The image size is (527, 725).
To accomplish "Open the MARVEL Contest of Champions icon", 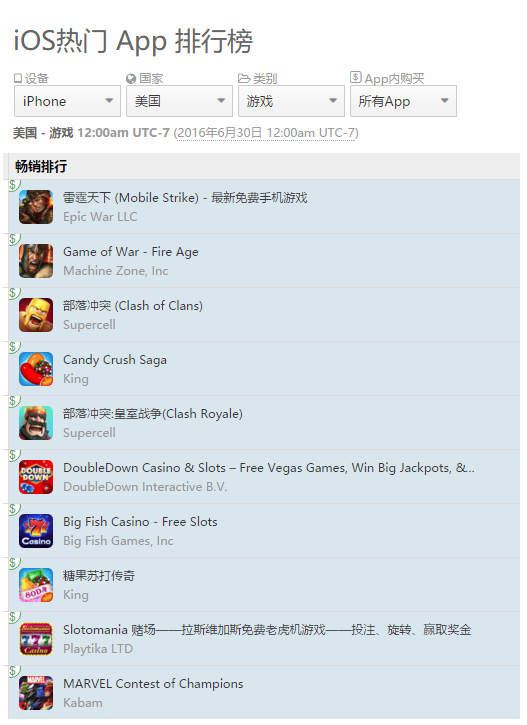I will tap(36, 694).
